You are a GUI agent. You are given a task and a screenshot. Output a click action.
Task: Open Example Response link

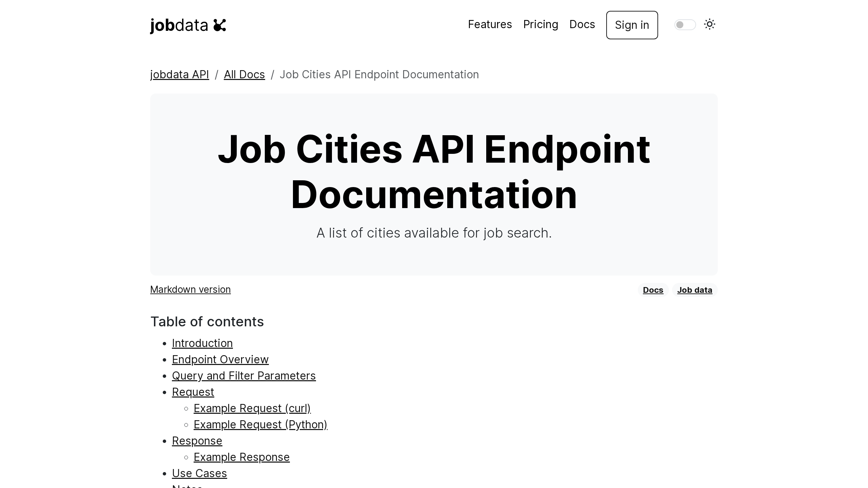(241, 457)
